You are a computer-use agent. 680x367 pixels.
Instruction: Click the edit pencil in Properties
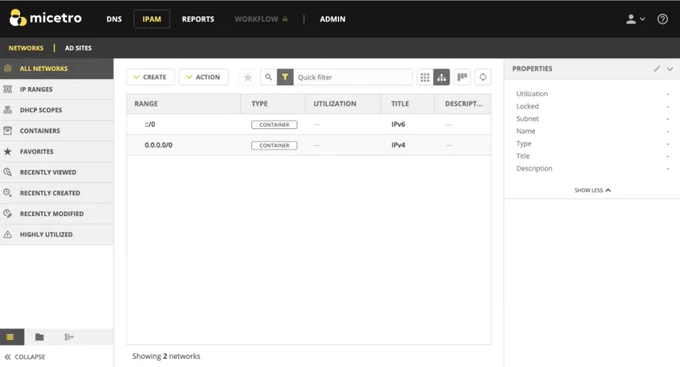coord(657,69)
